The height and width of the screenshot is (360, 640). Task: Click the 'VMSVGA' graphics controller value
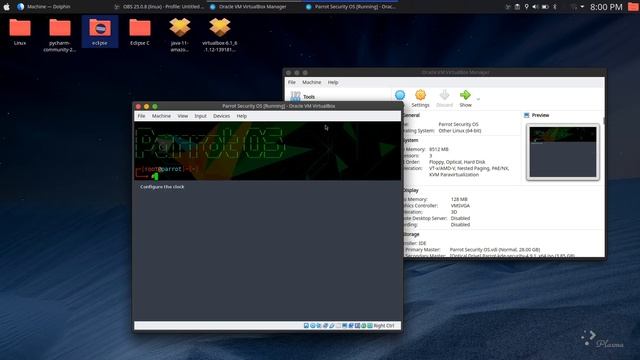[460, 206]
